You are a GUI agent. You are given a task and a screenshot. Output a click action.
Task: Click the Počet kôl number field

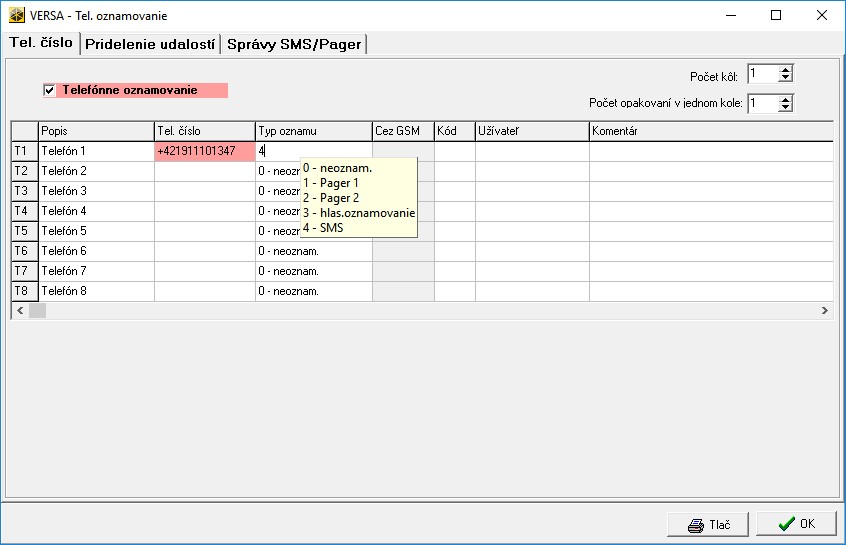(x=762, y=74)
